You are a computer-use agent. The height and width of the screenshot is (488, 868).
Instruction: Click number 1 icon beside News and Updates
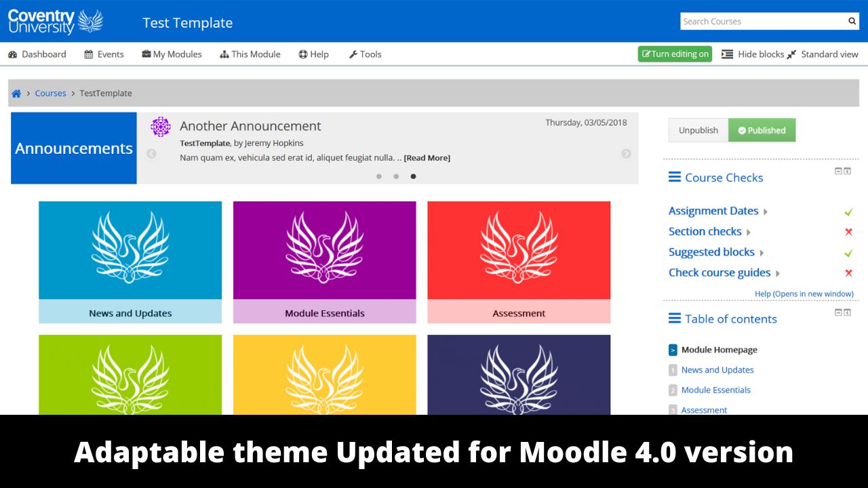673,370
